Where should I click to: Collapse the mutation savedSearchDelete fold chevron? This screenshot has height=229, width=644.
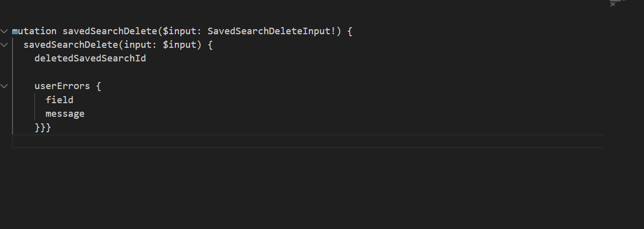pos(4,31)
